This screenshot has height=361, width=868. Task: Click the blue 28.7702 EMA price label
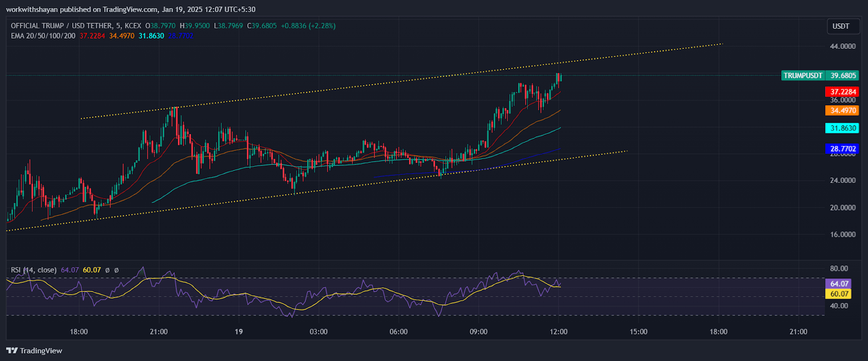(843, 148)
